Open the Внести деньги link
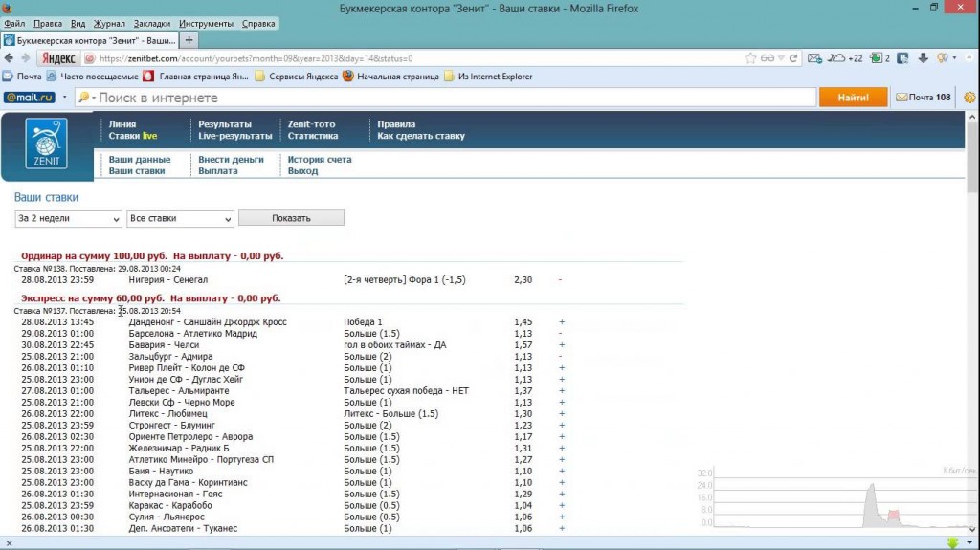 (232, 160)
